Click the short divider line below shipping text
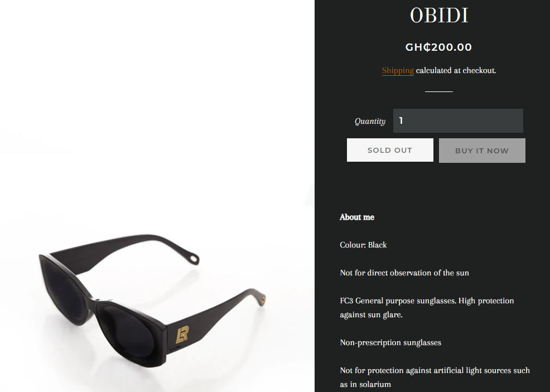The height and width of the screenshot is (392, 550). (439, 91)
